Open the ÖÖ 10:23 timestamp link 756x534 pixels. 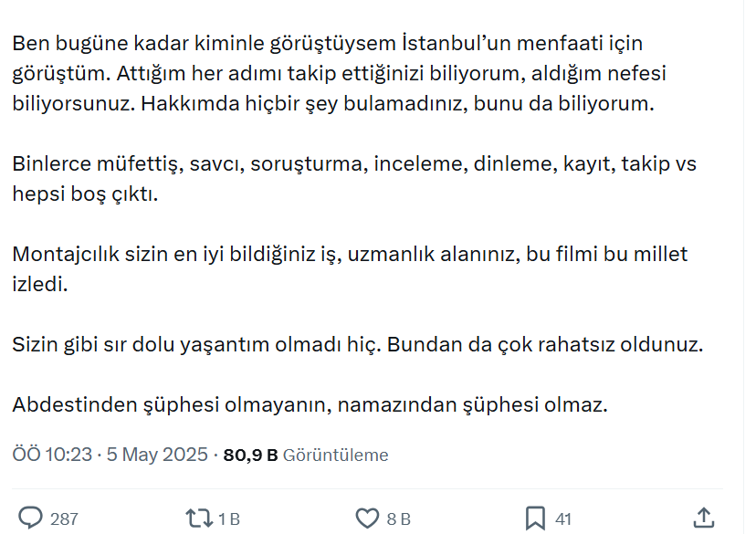[52, 455]
